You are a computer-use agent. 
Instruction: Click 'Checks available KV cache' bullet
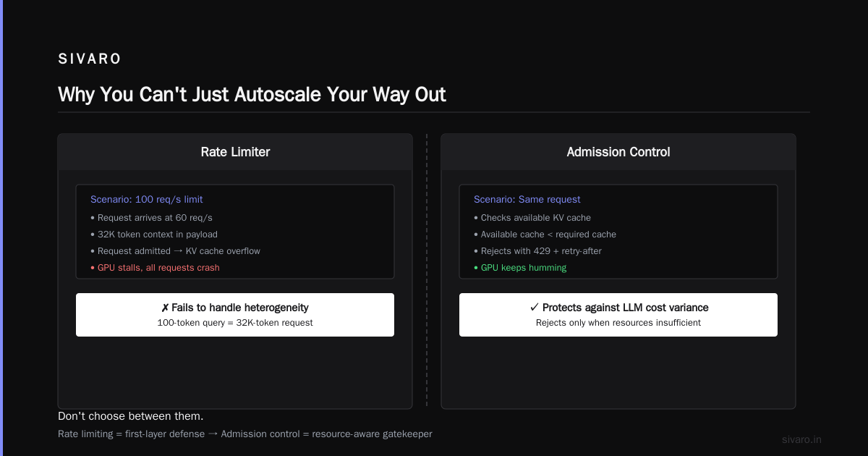(x=532, y=218)
